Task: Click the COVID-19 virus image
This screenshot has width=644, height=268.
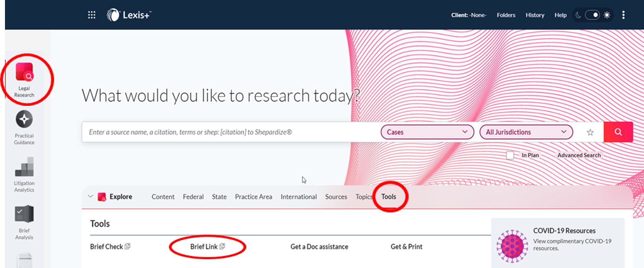Action: (x=512, y=246)
